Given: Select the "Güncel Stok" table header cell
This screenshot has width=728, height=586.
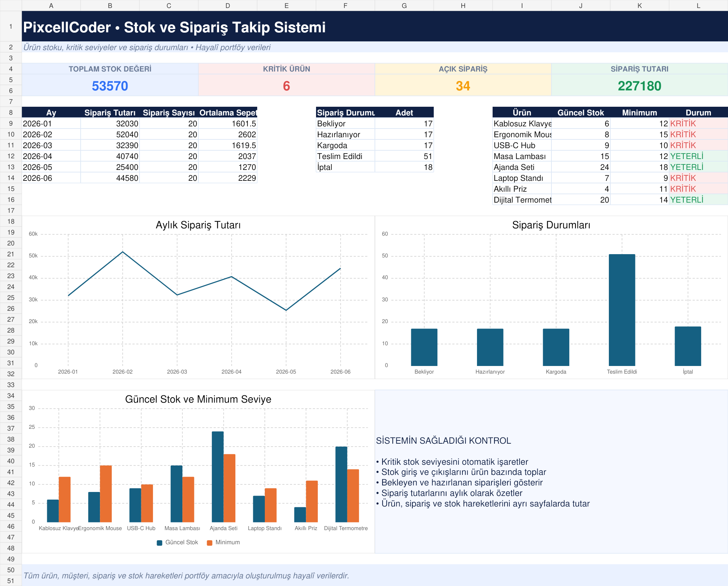Looking at the screenshot, I should [x=581, y=113].
